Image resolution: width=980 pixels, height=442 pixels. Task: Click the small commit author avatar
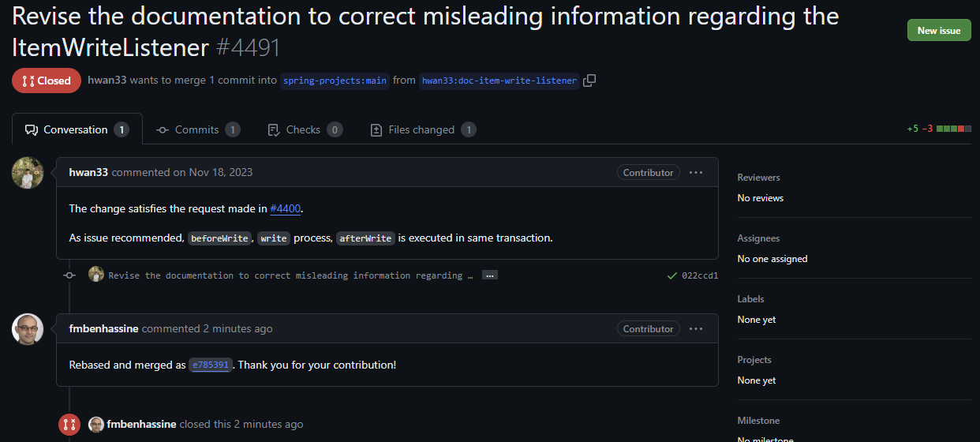tap(96, 275)
